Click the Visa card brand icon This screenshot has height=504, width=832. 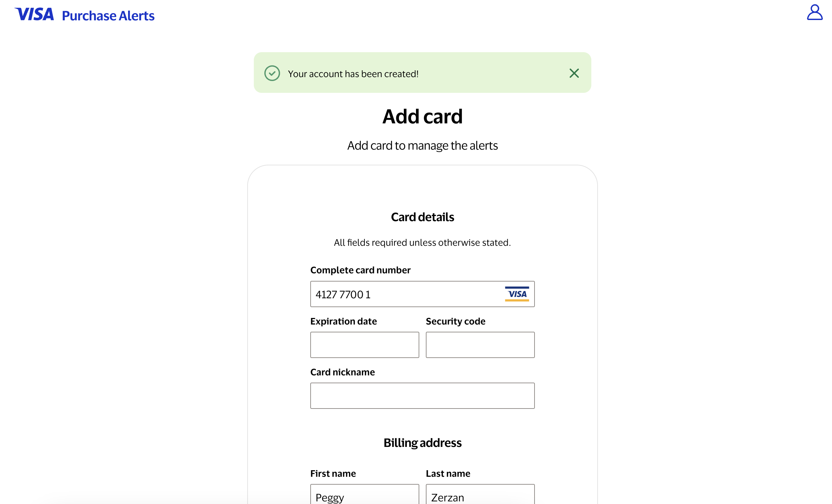[x=516, y=294]
